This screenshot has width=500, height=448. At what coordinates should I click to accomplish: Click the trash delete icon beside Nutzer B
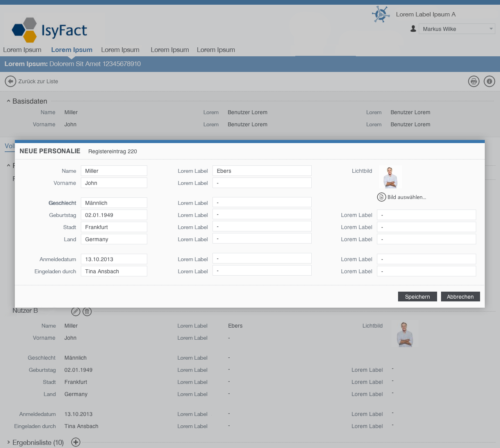(87, 312)
